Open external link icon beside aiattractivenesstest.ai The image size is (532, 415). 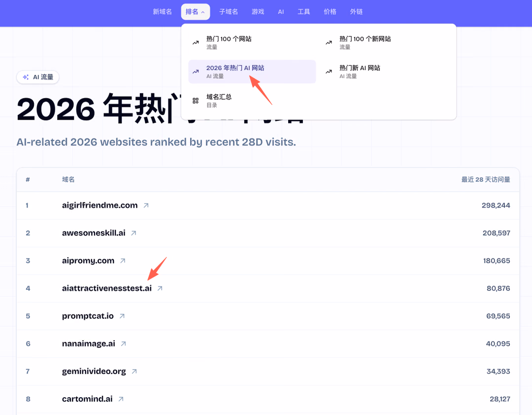[x=160, y=288]
